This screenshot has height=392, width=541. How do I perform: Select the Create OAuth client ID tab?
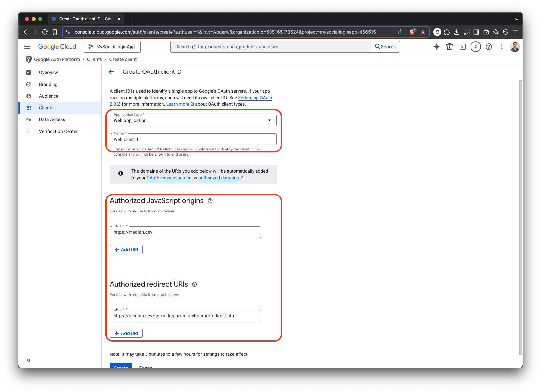86,19
